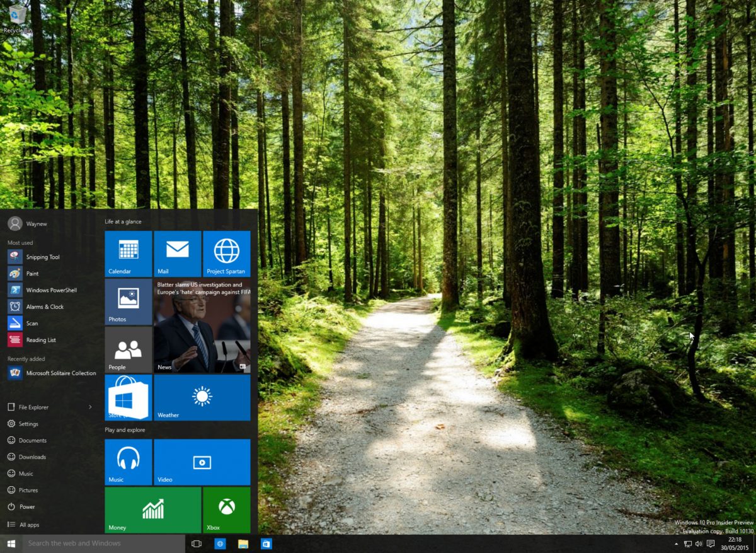Open Task View on the taskbar

point(196,544)
